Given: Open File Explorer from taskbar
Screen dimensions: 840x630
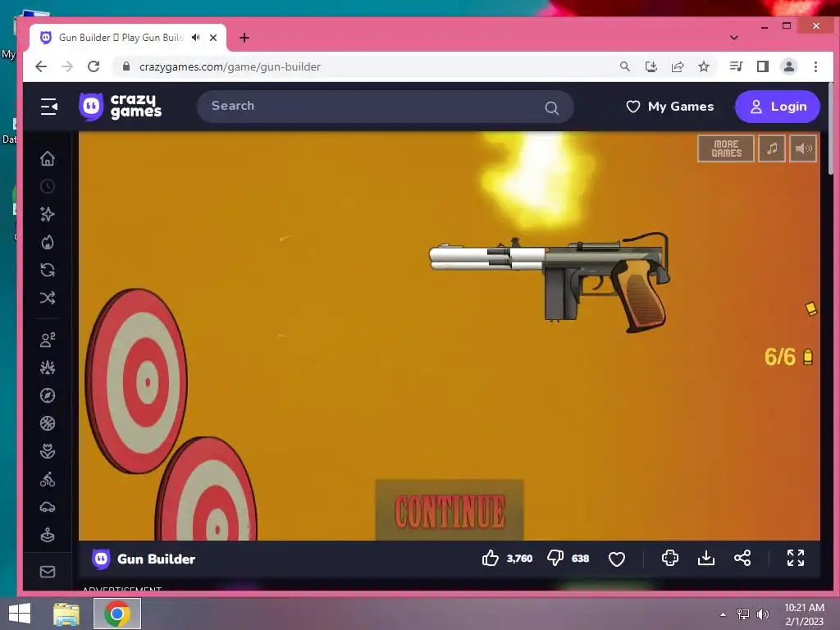Looking at the screenshot, I should 66,614.
